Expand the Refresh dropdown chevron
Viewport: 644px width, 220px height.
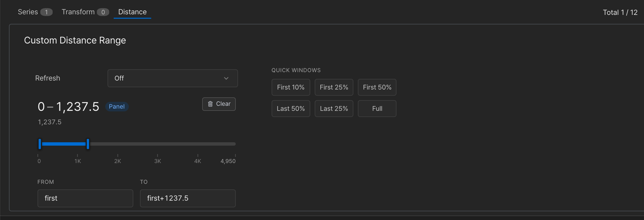tap(226, 78)
